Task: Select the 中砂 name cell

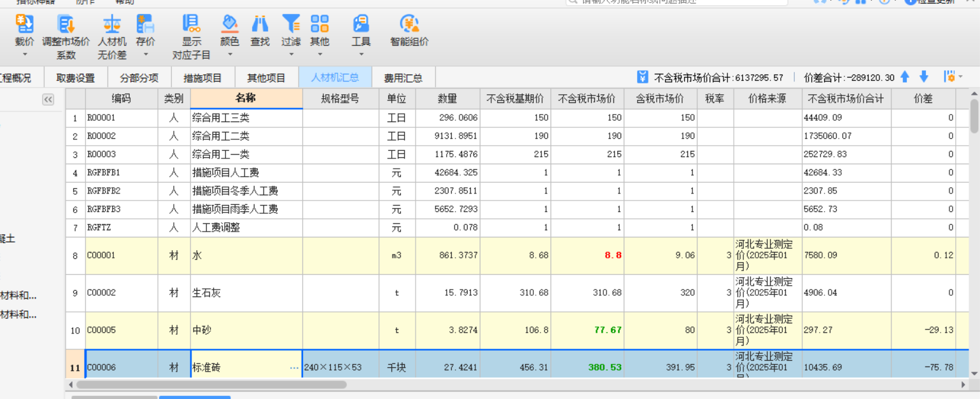Action: tap(246, 330)
